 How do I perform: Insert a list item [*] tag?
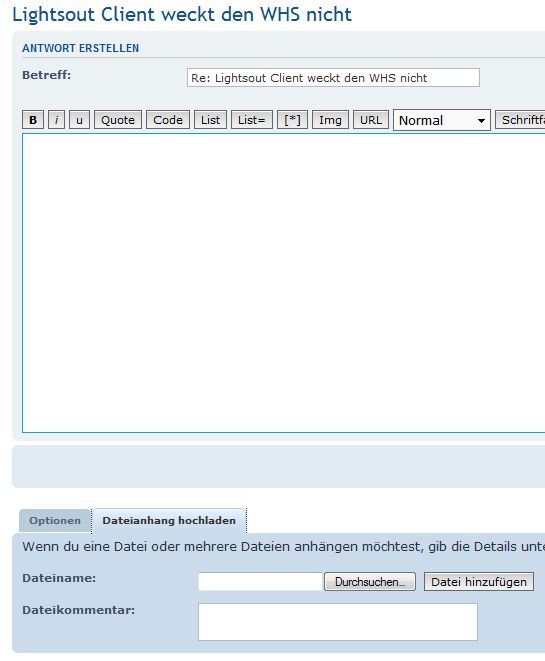(292, 120)
